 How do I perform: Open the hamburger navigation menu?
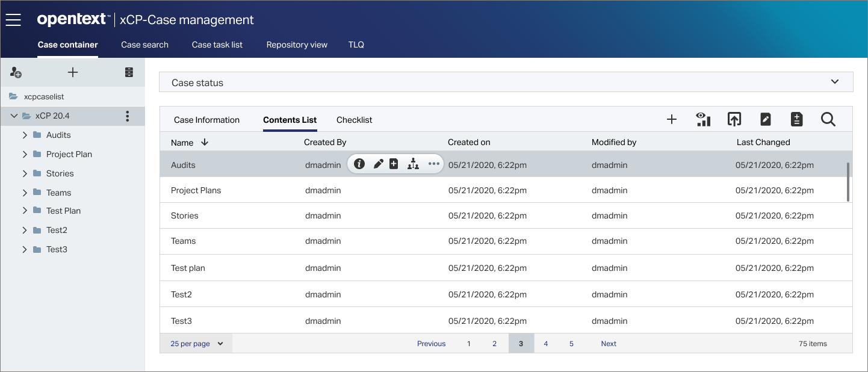[13, 20]
